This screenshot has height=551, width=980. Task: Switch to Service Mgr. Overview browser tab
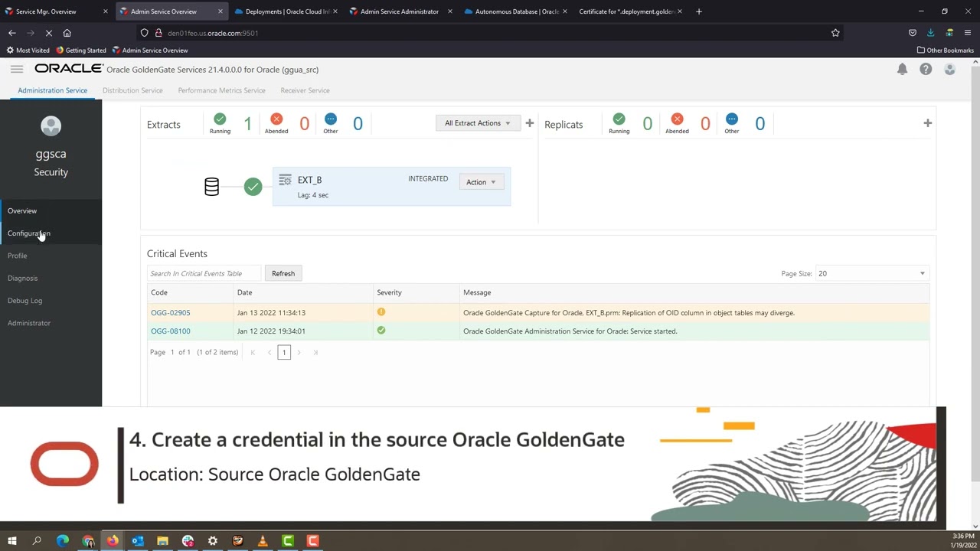pyautogui.click(x=57, y=11)
